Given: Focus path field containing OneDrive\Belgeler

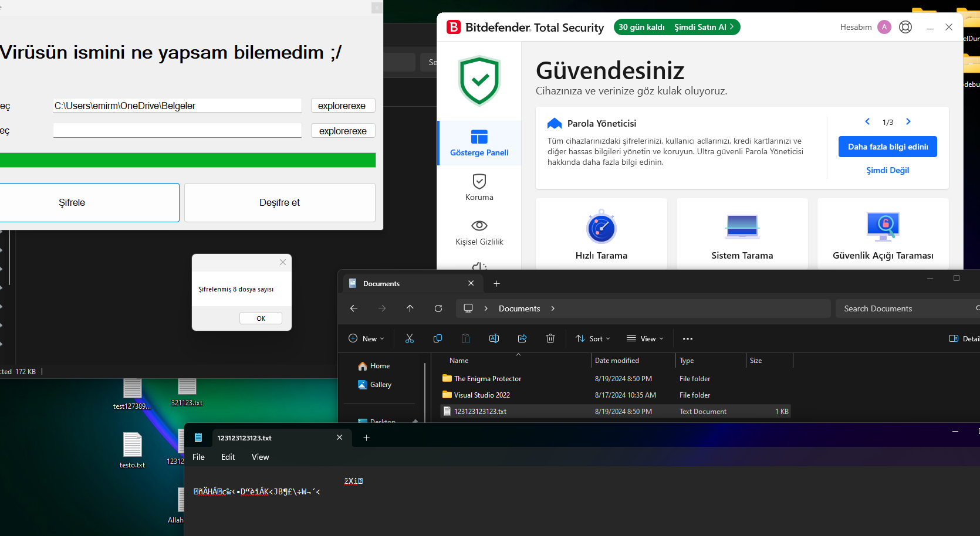Looking at the screenshot, I should [177, 106].
